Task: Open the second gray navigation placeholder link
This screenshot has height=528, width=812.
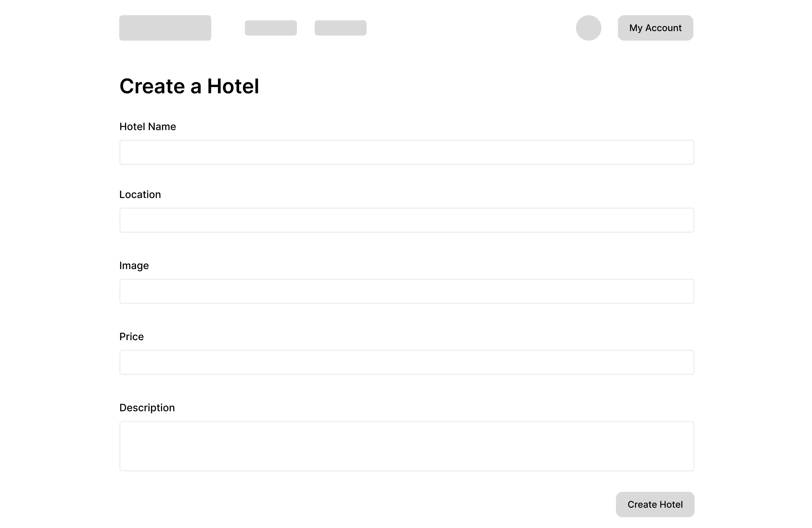Action: click(x=340, y=28)
